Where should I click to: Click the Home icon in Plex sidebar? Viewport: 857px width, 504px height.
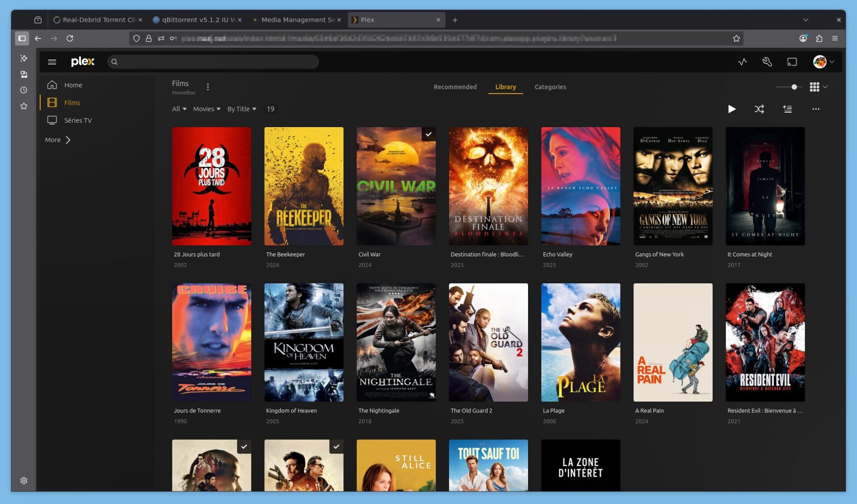point(52,85)
